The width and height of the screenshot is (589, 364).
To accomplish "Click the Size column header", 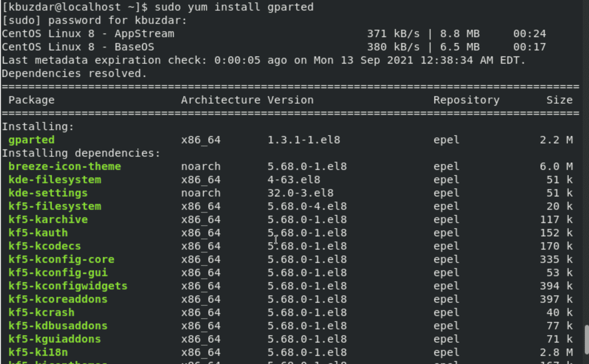I will [x=559, y=100].
